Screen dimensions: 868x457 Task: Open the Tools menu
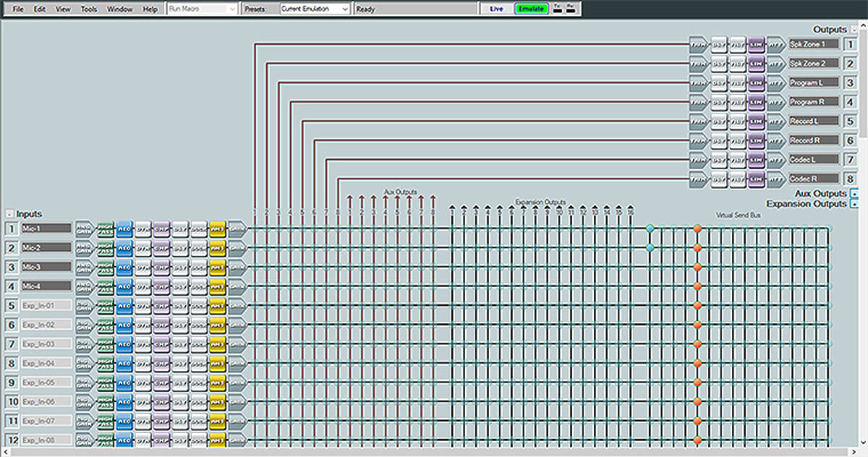(x=89, y=9)
